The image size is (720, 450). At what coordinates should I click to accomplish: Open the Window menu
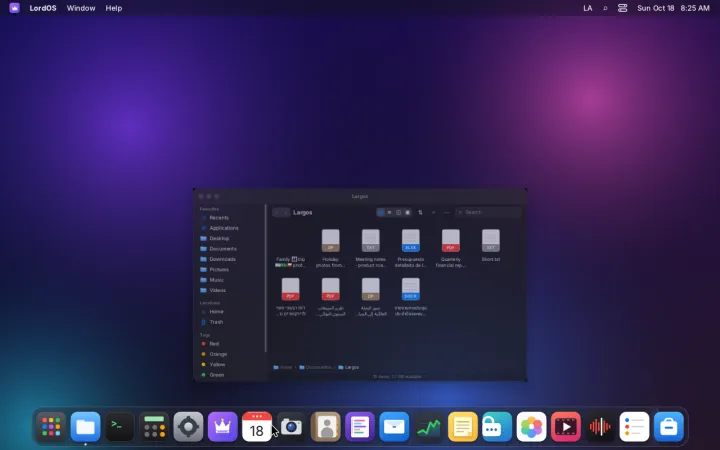pos(81,8)
